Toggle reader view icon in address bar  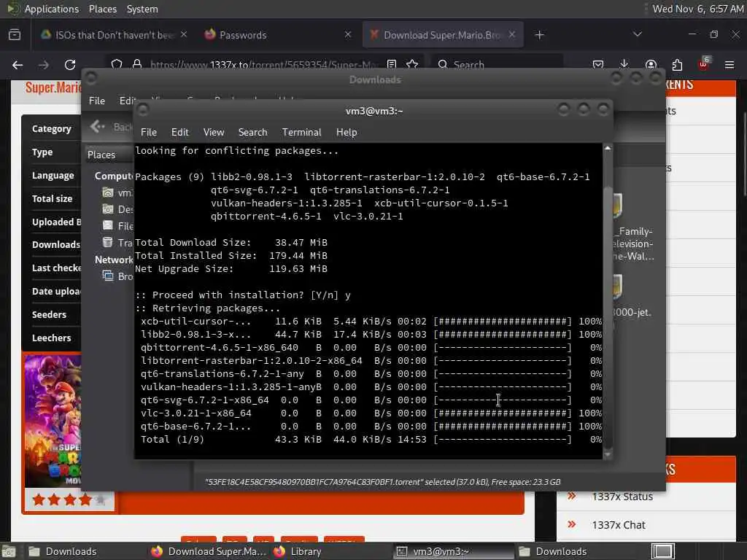coord(392,64)
